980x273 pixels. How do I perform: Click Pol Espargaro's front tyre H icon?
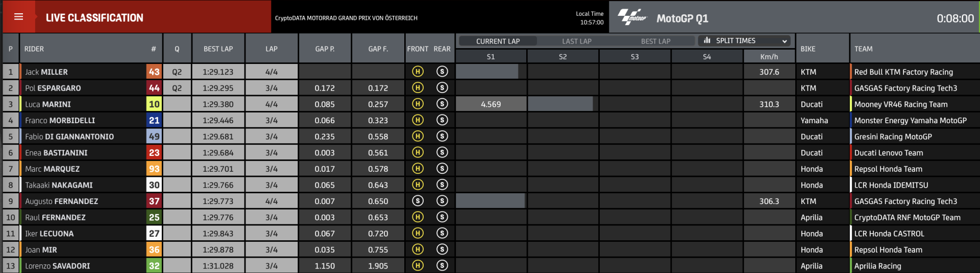418,88
